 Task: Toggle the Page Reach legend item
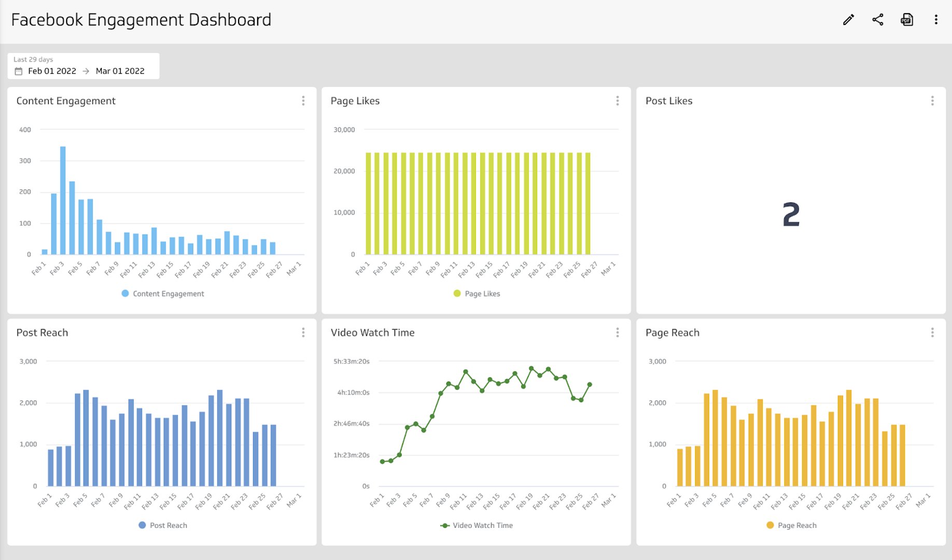pos(791,525)
